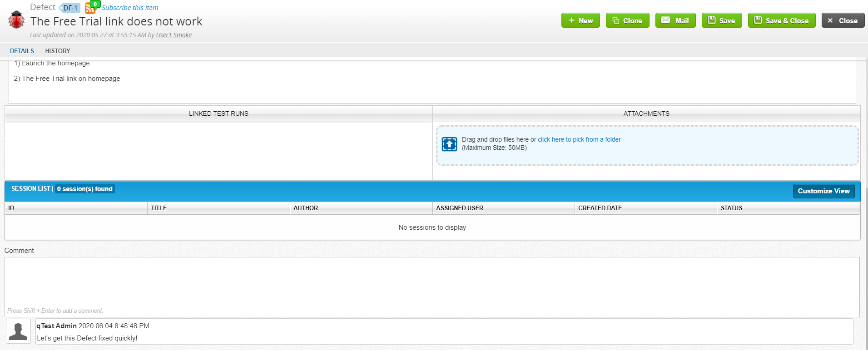Sort sessions by STATUS column
Viewport: 868px width, 350px height.
[788, 208]
